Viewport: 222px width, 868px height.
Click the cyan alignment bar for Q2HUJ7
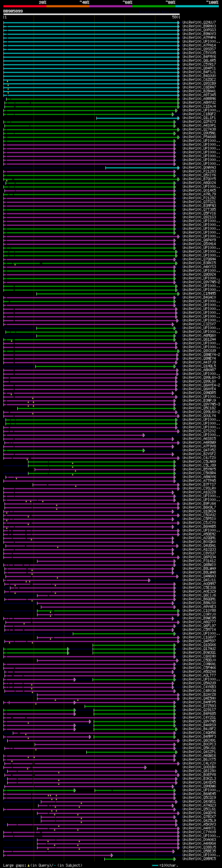point(92,23)
